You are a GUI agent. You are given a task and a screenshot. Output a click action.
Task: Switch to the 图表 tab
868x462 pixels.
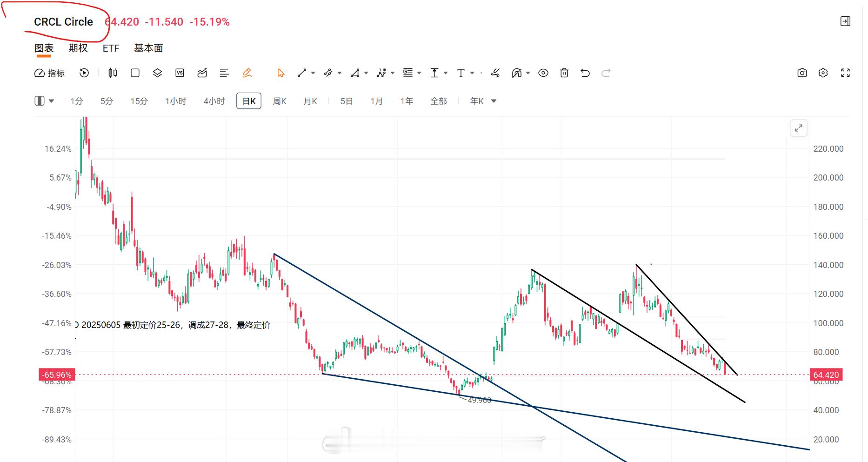(x=44, y=48)
